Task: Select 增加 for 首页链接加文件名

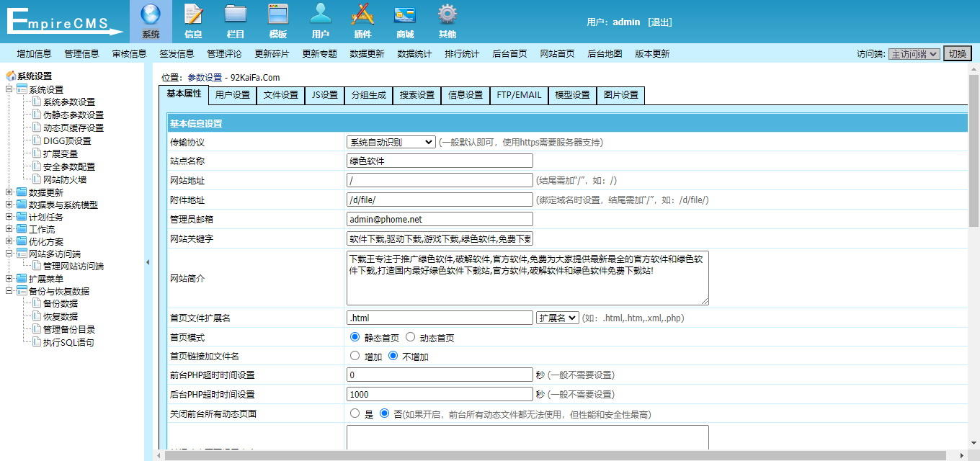Action: tap(355, 355)
